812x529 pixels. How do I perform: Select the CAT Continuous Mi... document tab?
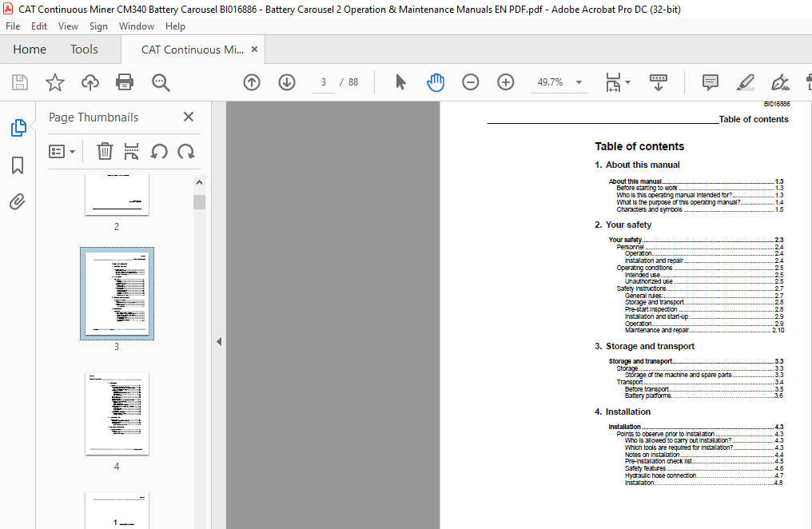tap(192, 50)
